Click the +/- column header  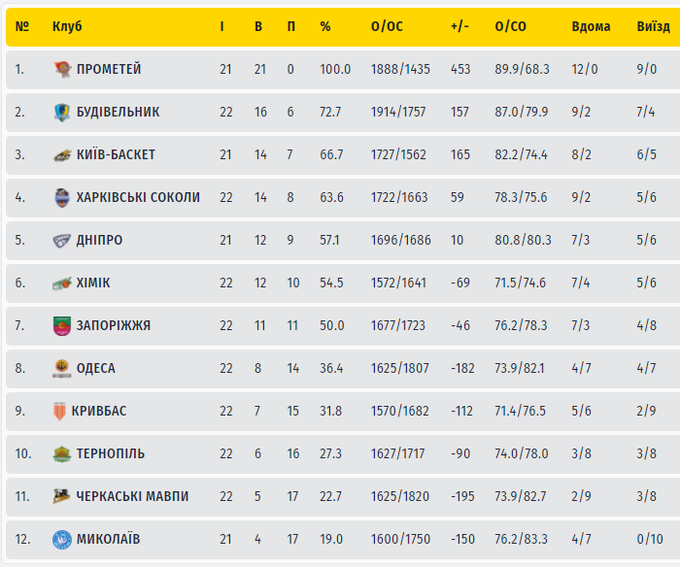pos(460,26)
